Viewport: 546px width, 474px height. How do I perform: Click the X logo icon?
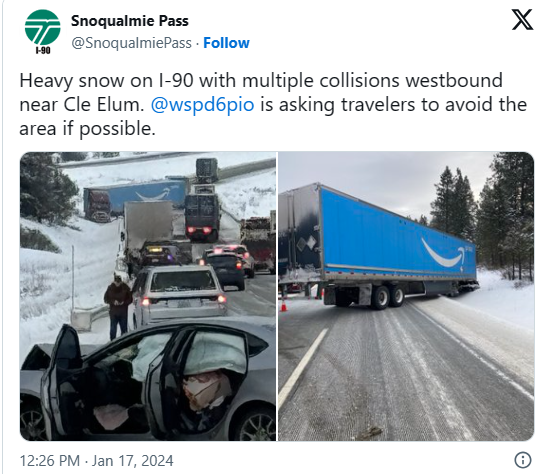click(x=522, y=20)
